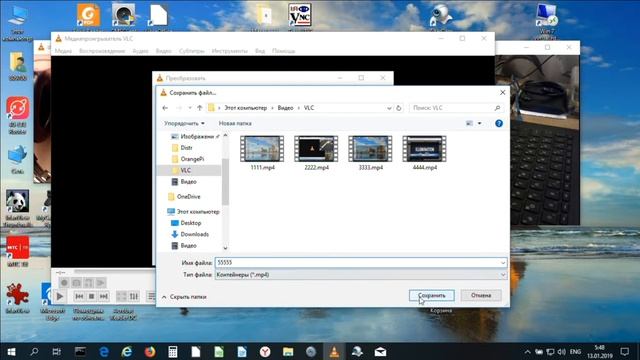Open Calculator from the taskbar

[173, 351]
